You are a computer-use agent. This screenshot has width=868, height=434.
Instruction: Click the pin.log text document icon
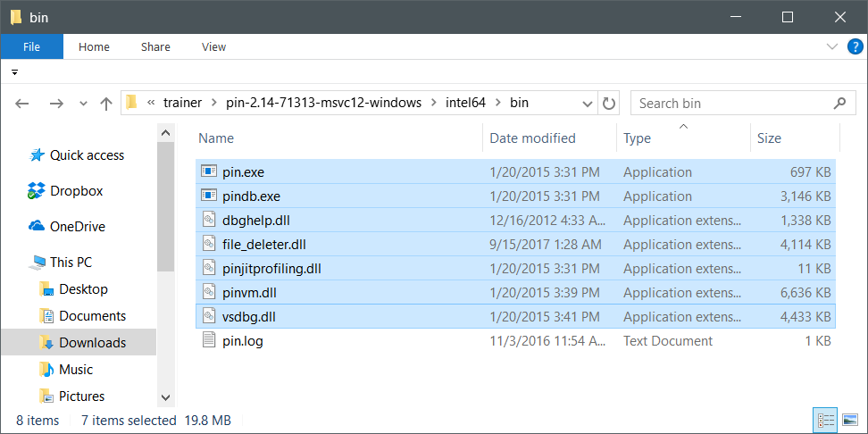[x=209, y=340]
